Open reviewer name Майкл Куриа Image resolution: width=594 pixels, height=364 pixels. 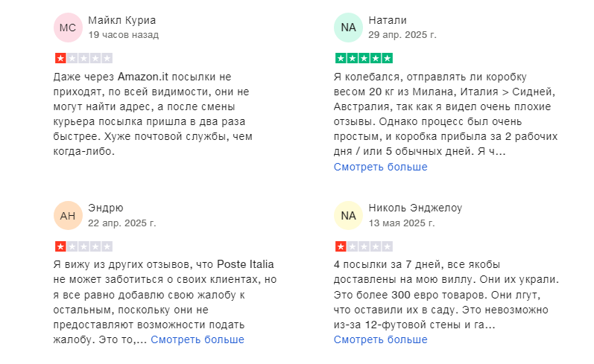coord(122,20)
